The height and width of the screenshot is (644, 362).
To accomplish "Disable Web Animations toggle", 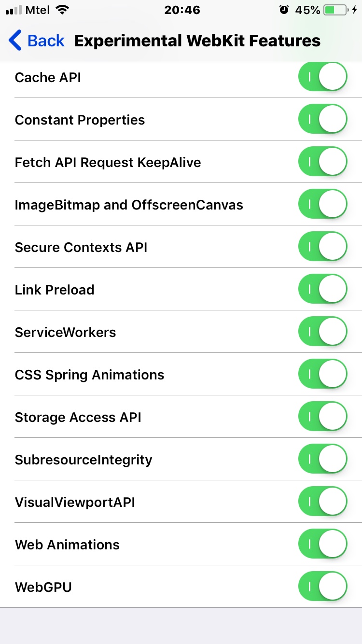I will [323, 545].
